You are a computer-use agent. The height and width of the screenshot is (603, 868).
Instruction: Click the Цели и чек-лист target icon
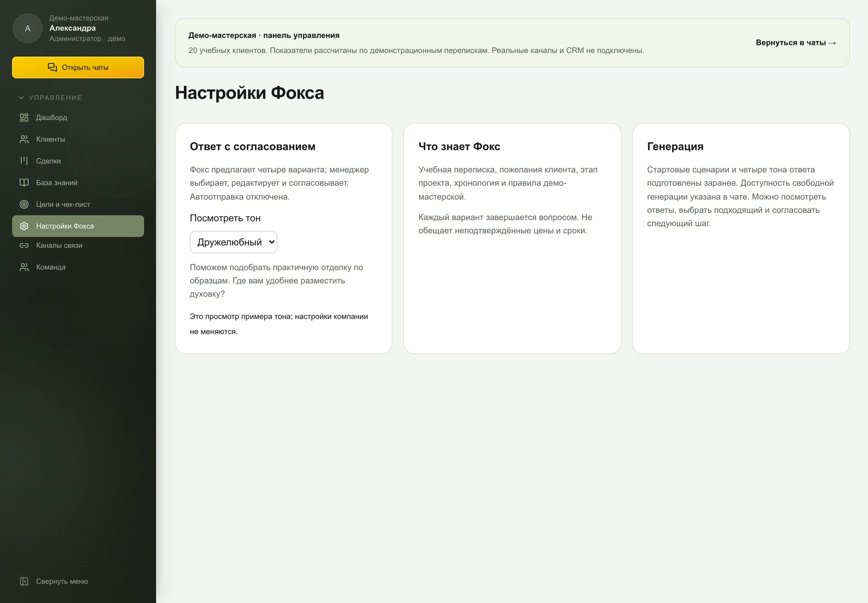click(x=24, y=204)
